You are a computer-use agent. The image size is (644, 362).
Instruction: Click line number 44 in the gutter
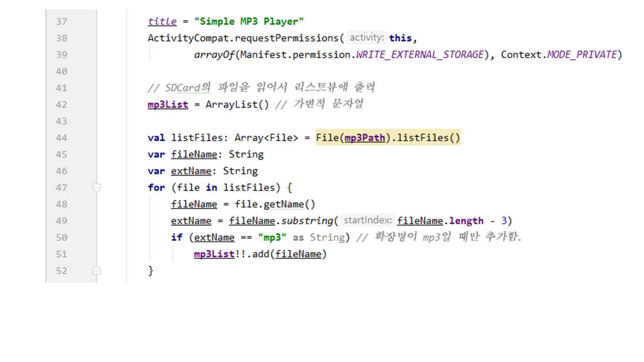61,138
